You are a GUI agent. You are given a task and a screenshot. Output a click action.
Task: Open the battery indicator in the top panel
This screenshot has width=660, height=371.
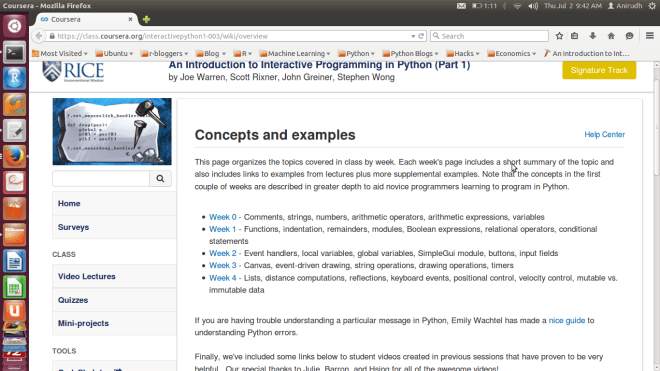point(484,6)
